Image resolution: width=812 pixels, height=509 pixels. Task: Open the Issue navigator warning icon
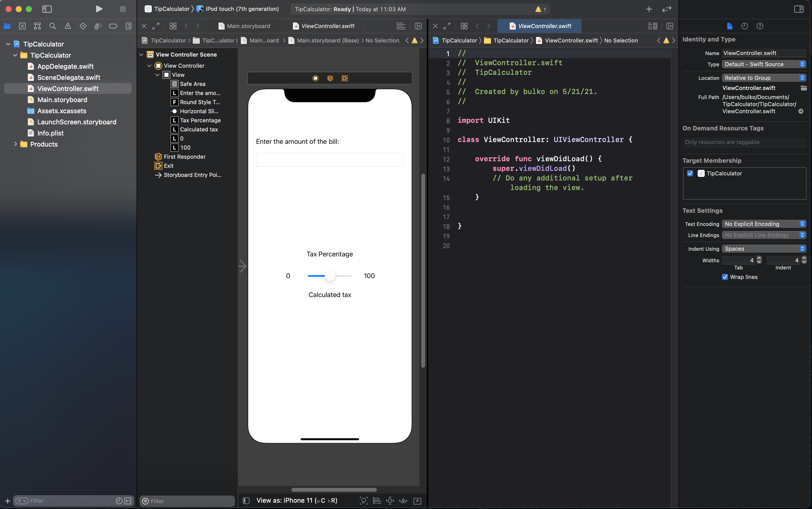pos(68,26)
